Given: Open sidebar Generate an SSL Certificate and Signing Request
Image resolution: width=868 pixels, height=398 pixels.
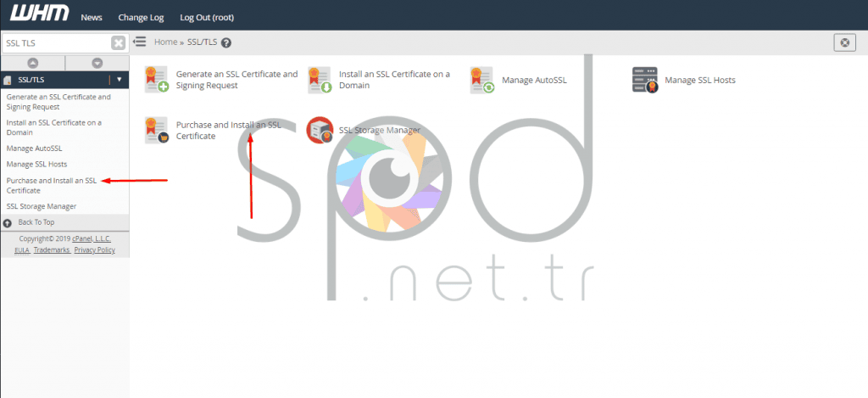Looking at the screenshot, I should (x=58, y=102).
